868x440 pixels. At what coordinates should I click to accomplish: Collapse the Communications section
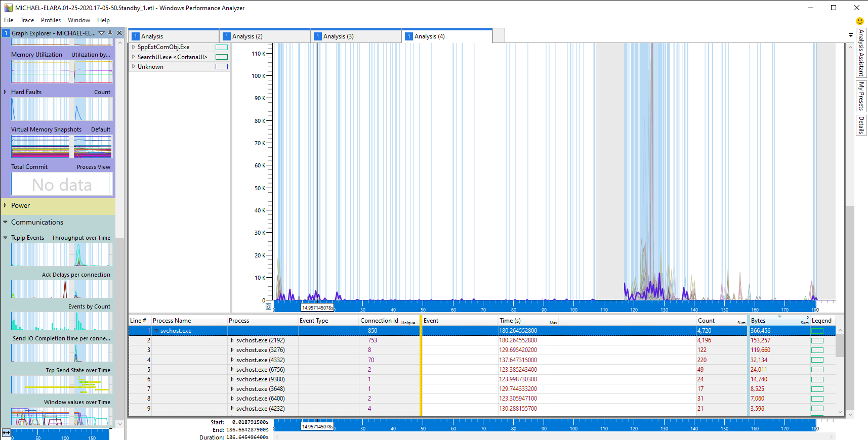(5, 222)
